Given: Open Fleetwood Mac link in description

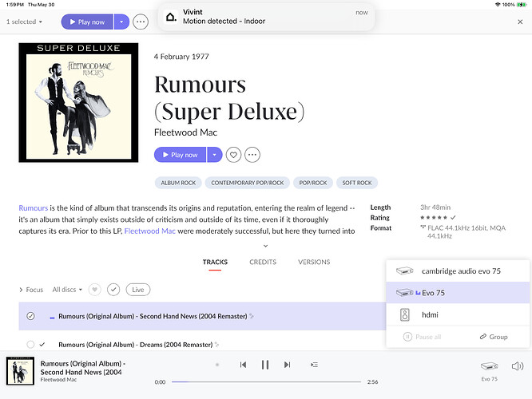Looking at the screenshot, I should 150,231.
